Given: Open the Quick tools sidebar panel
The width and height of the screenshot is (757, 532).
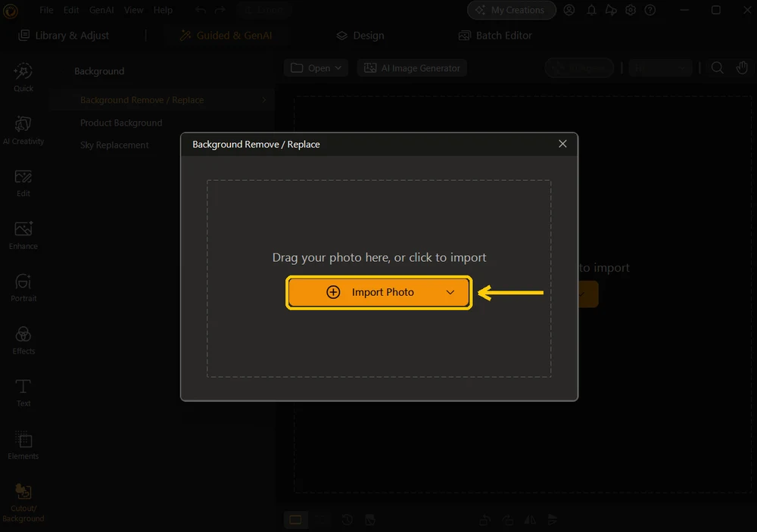Looking at the screenshot, I should point(23,78).
